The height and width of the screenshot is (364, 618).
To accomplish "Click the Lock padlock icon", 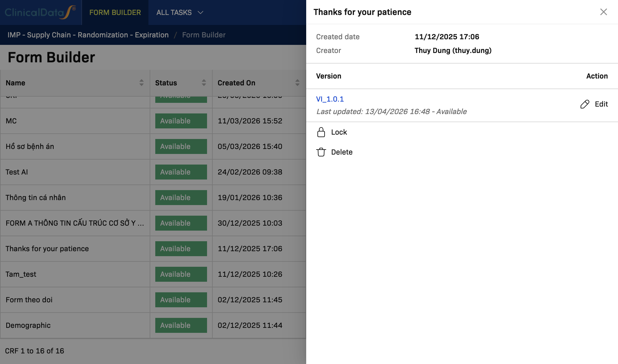I will [321, 132].
